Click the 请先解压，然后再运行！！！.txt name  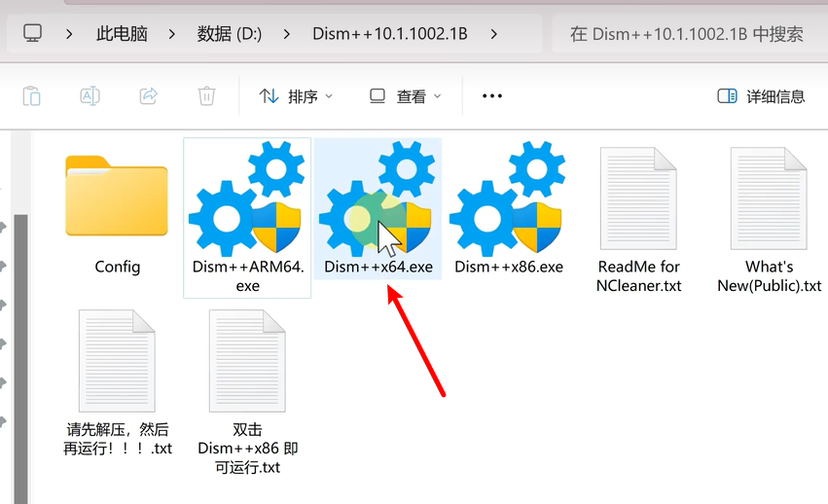tap(117, 439)
